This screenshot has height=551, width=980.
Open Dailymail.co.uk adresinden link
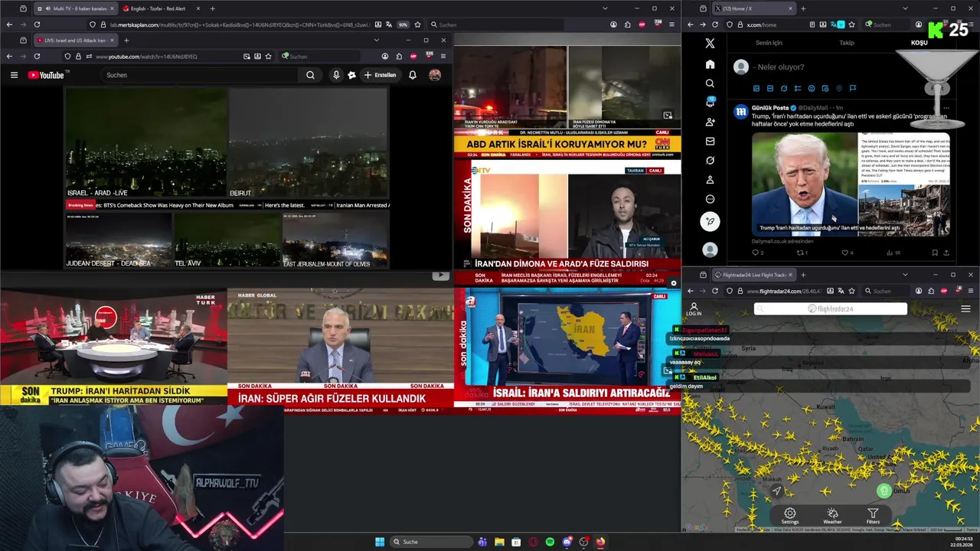782,241
